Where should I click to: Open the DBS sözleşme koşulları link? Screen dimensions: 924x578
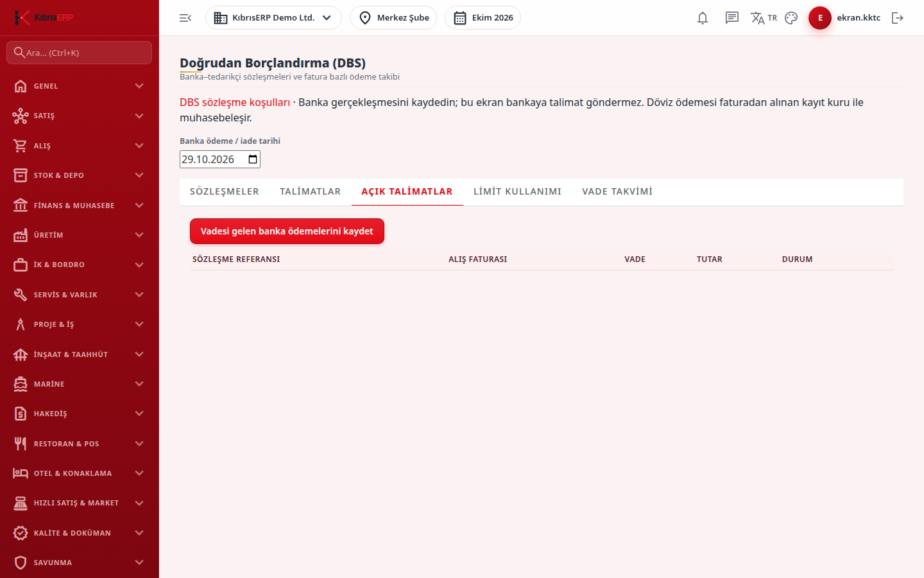pyautogui.click(x=235, y=103)
